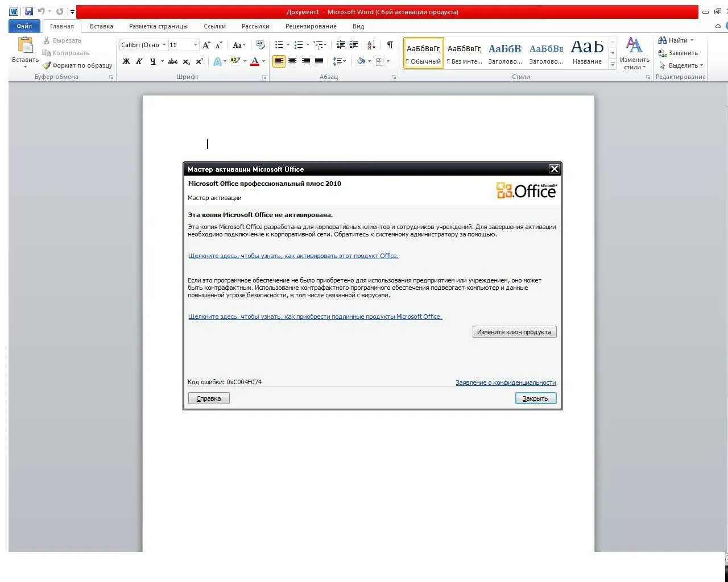Switch to Рецензирование tab
This screenshot has height=582, width=728.
click(311, 26)
